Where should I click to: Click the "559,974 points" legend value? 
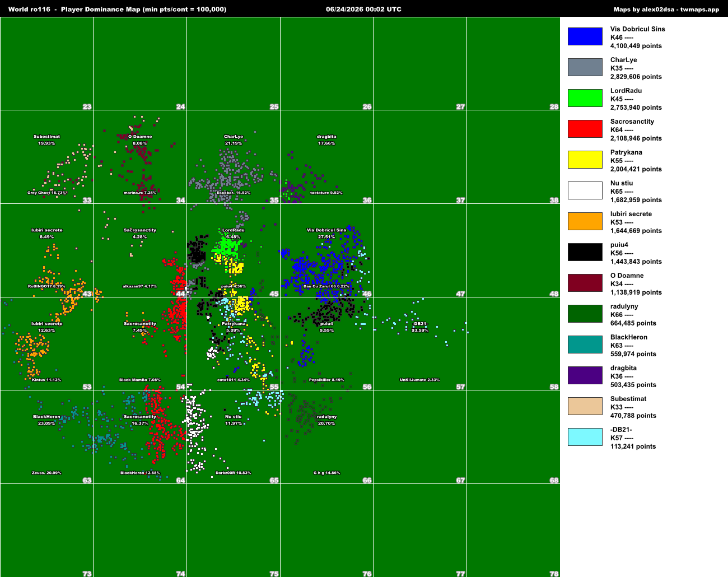[x=633, y=354]
